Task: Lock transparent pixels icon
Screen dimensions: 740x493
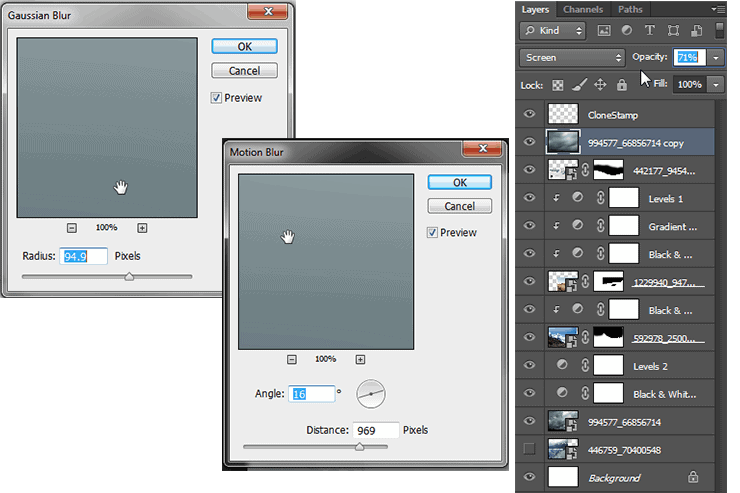Action: 558,85
